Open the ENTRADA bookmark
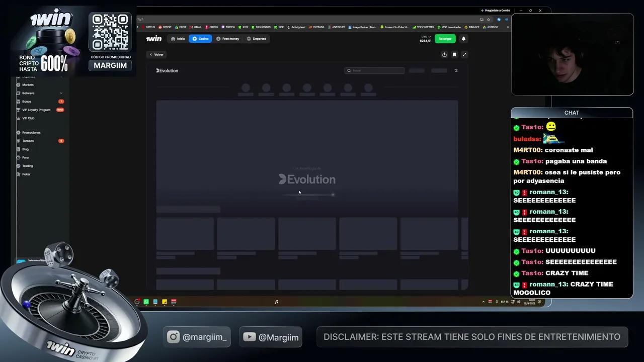This screenshot has width=644, height=362. click(316, 27)
